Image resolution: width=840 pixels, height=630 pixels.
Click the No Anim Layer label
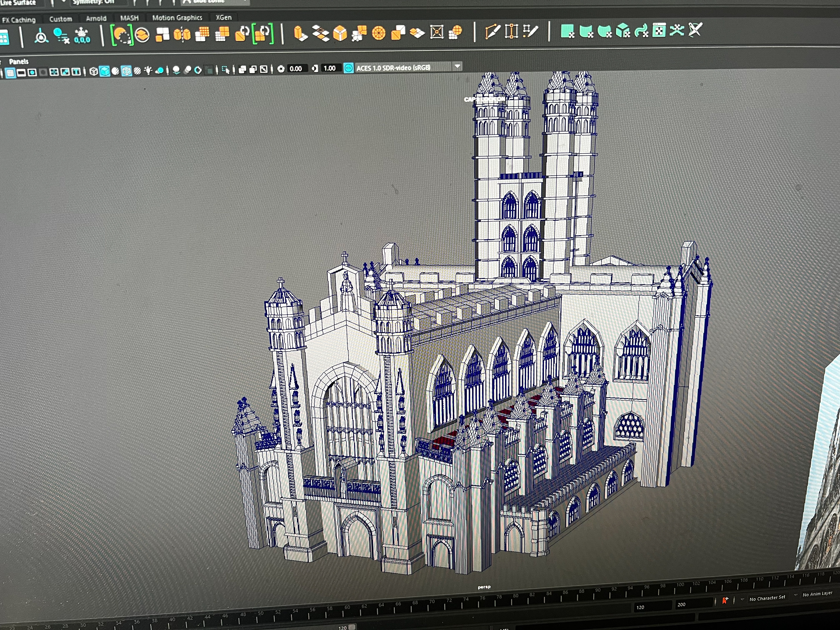click(817, 594)
